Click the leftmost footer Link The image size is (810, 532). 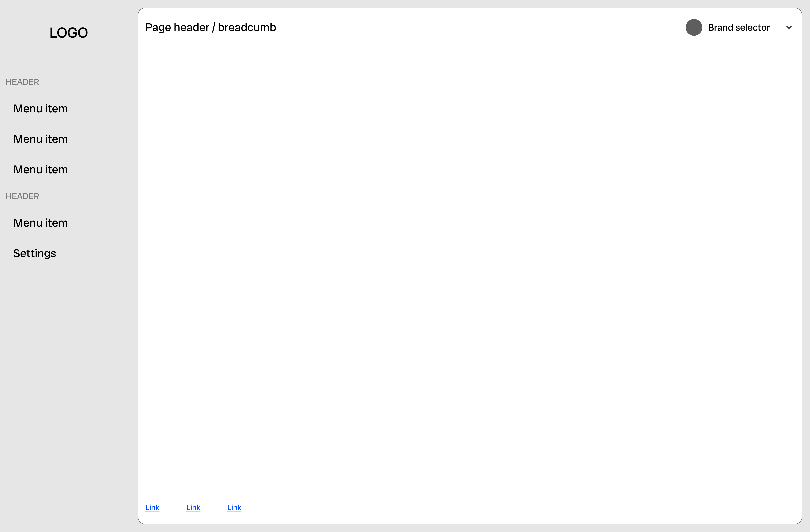click(152, 507)
